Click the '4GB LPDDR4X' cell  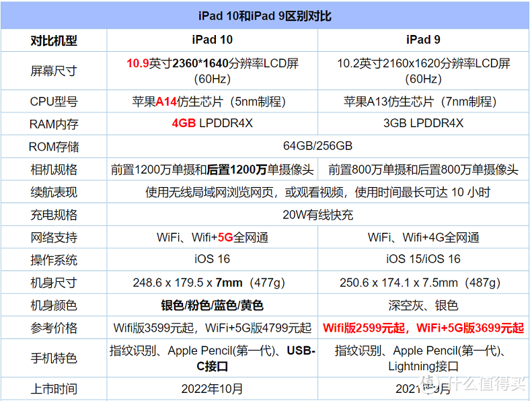point(212,124)
